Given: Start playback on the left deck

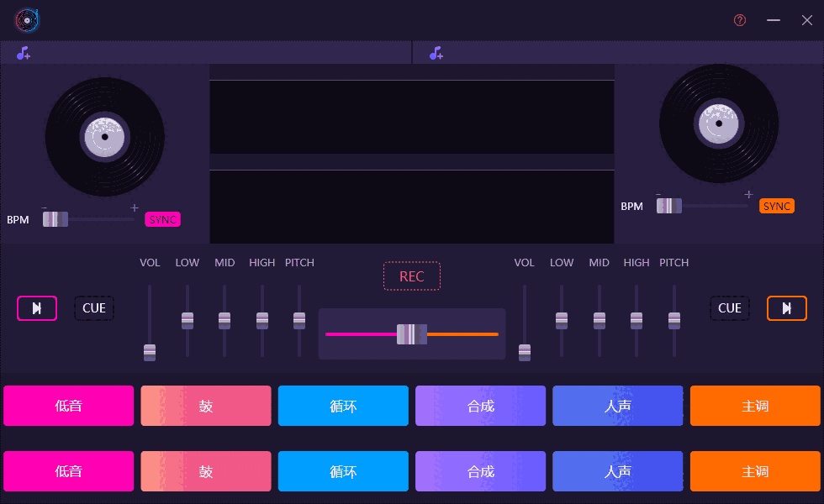Looking at the screenshot, I should (x=37, y=308).
